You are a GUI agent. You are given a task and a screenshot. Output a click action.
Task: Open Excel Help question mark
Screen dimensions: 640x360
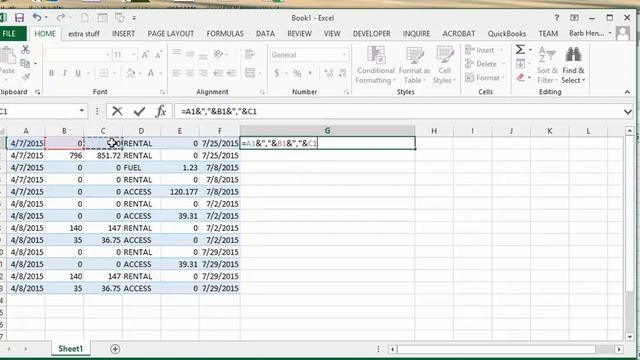coord(556,18)
